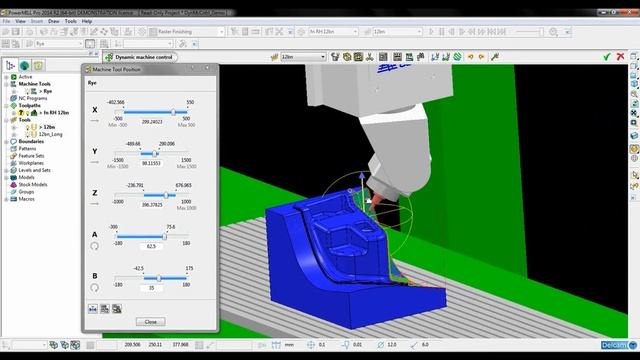This screenshot has width=640, height=360.
Task: Click the A axis rotation icon
Action: pos(94,246)
